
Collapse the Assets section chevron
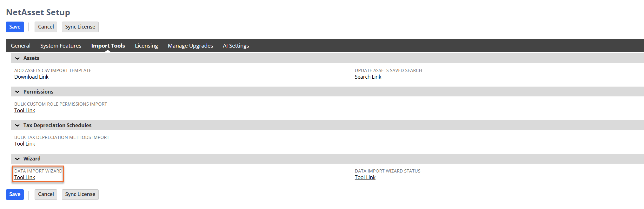coord(17,58)
